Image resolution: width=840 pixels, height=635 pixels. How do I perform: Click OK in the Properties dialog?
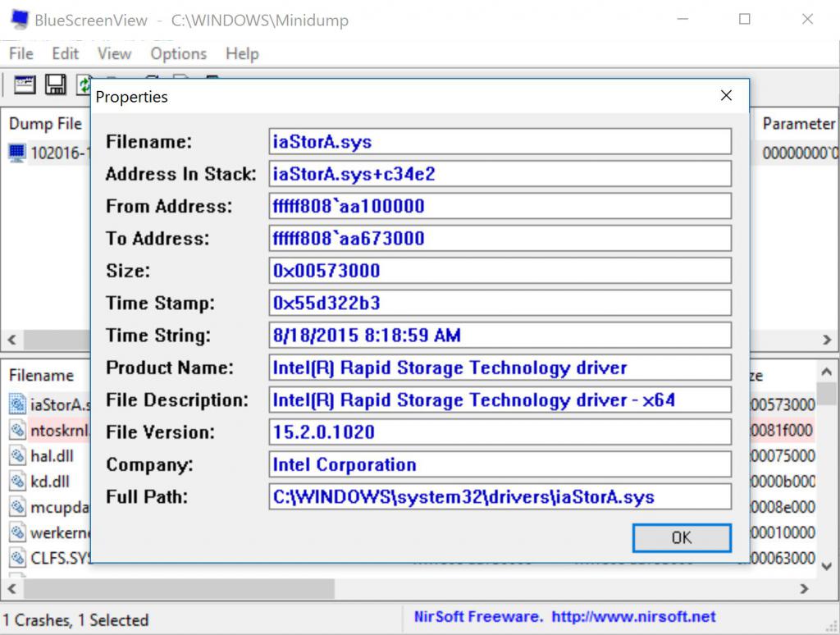[682, 537]
